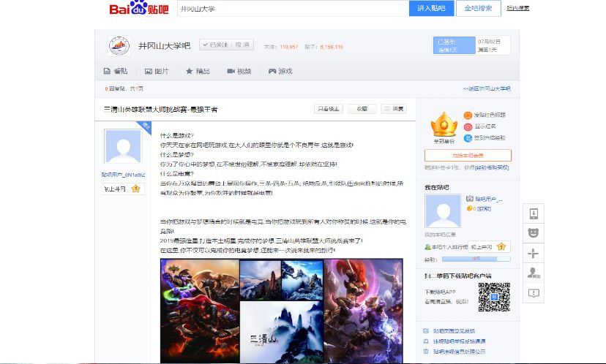Screen dimensions: 606x364
Task: Switch to the 看贴 tab
Action: pyautogui.click(x=116, y=71)
